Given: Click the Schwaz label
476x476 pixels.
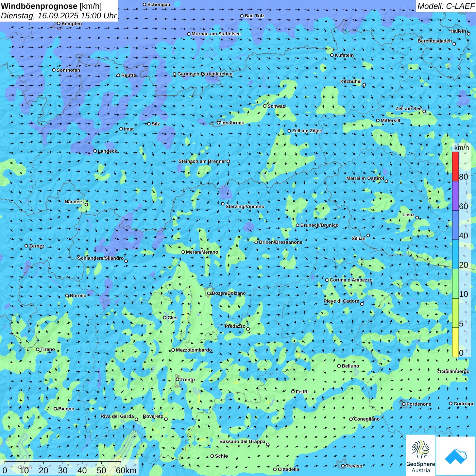Looking at the screenshot, I should pyautogui.click(x=276, y=106).
